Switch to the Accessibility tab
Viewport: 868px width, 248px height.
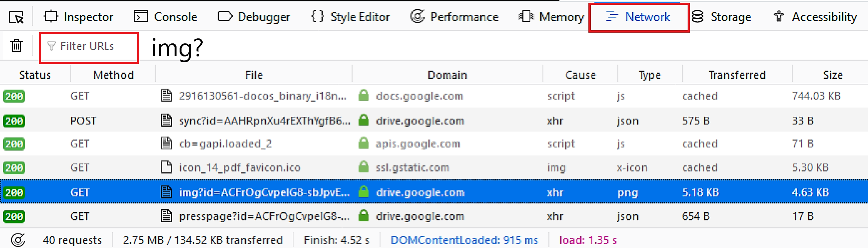coord(815,17)
